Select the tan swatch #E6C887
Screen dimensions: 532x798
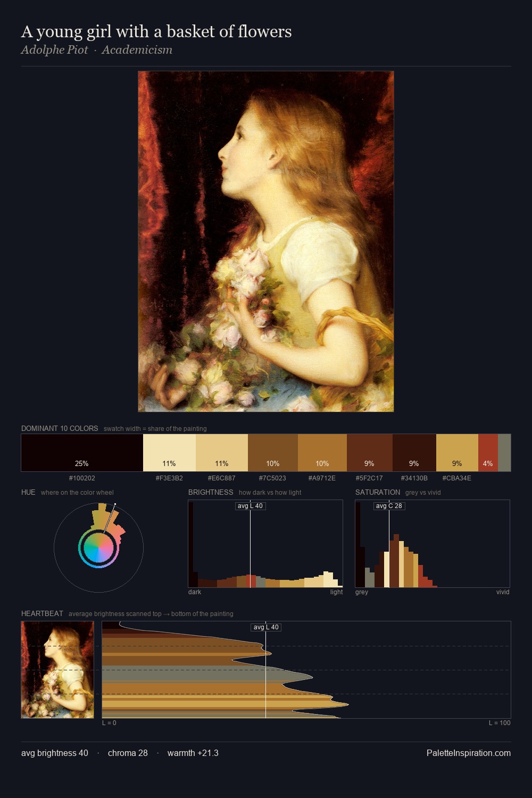(222, 453)
